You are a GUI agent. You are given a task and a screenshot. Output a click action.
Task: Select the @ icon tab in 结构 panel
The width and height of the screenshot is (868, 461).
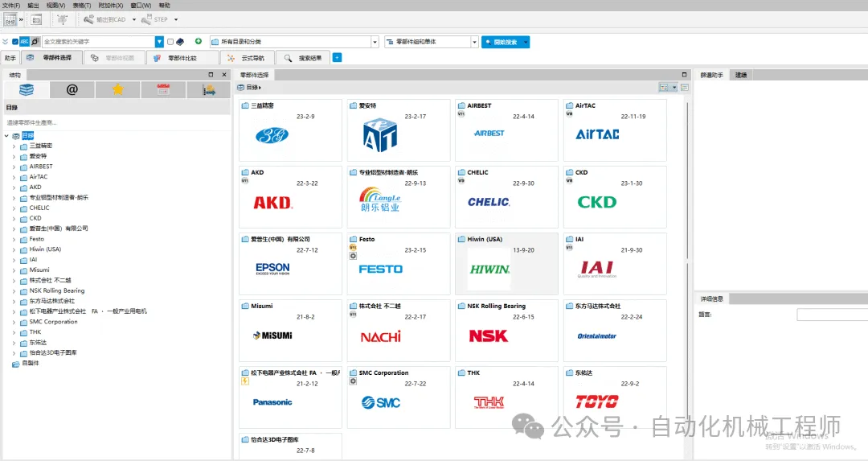(x=72, y=90)
